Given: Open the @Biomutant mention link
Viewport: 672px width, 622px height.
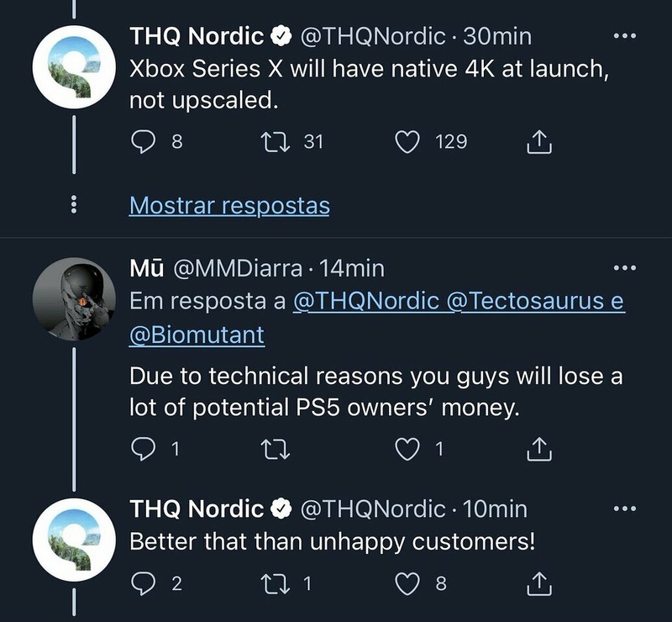Looking at the screenshot, I should point(197,335).
